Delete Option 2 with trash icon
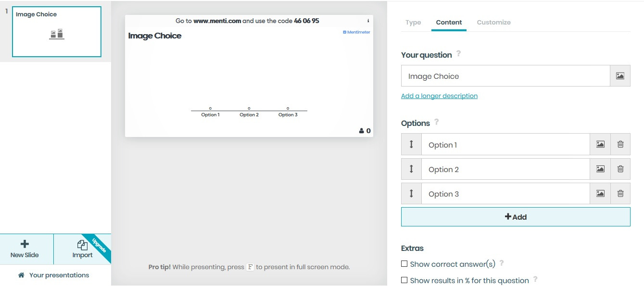Image resolution: width=644 pixels, height=286 pixels. click(620, 169)
